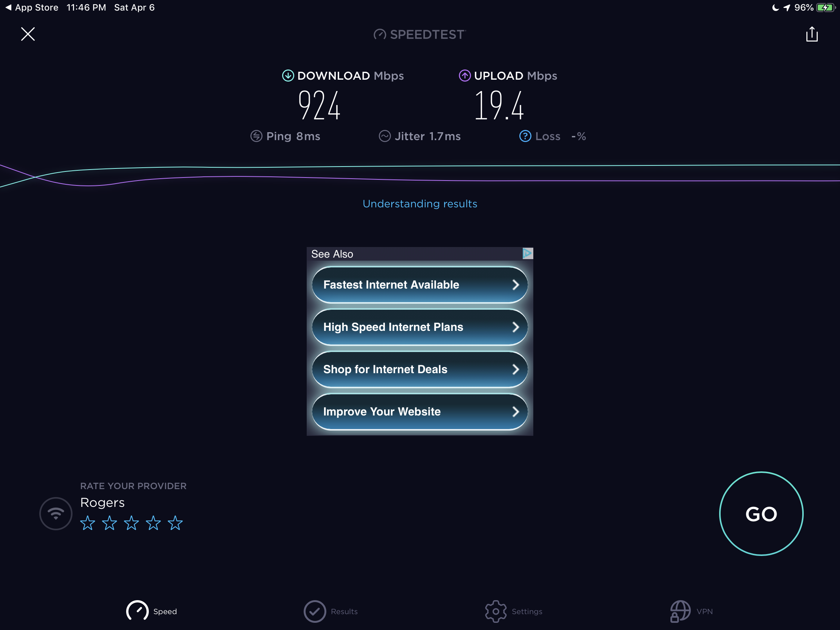Image resolution: width=840 pixels, height=630 pixels.
Task: Tap the download arrow icon
Action: pyautogui.click(x=288, y=76)
